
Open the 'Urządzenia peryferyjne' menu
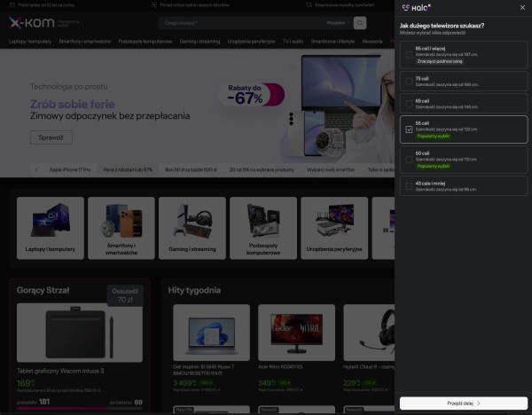tap(251, 42)
